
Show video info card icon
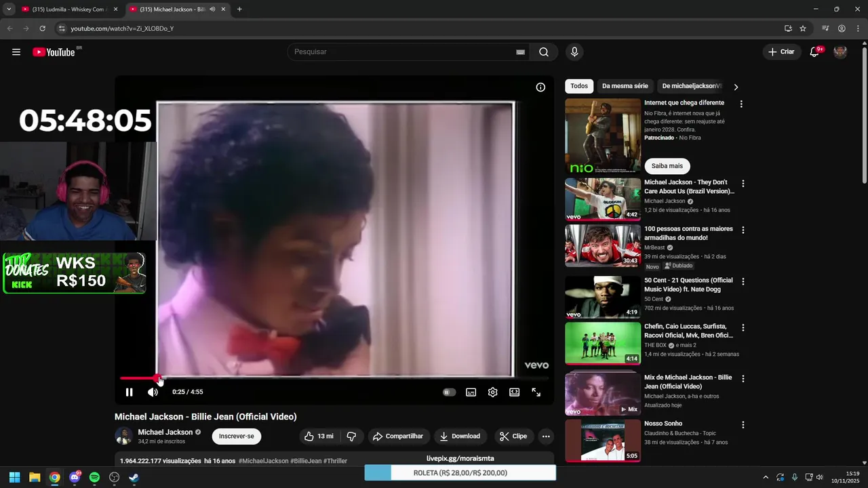[540, 87]
